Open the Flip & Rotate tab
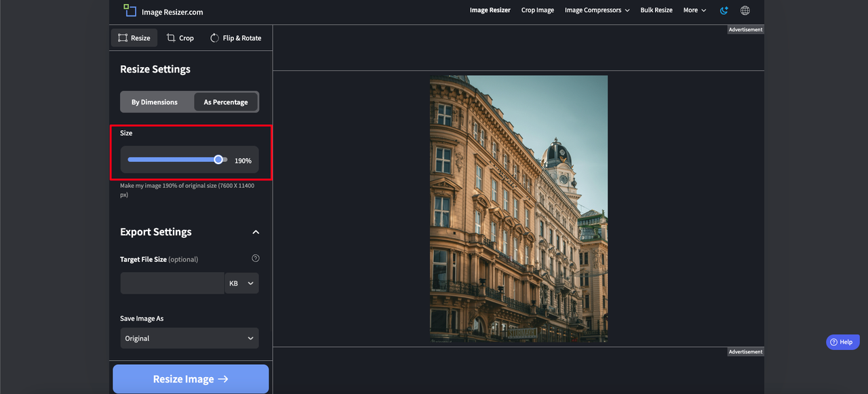 coord(235,38)
